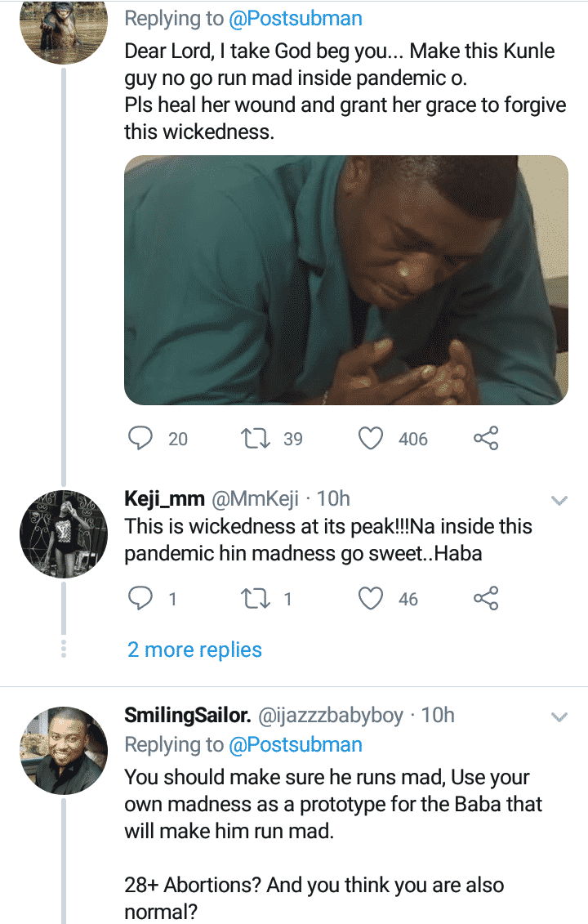
Task: Tap Keji_mm's profile avatar
Action: [x=64, y=533]
